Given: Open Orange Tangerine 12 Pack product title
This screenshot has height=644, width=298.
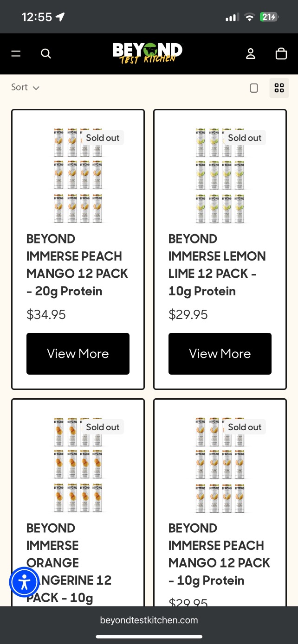Looking at the screenshot, I should [69, 563].
